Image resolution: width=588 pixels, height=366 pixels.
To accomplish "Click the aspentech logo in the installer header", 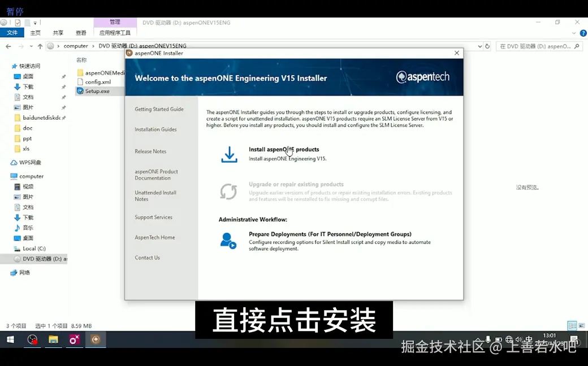I will 422,76.
